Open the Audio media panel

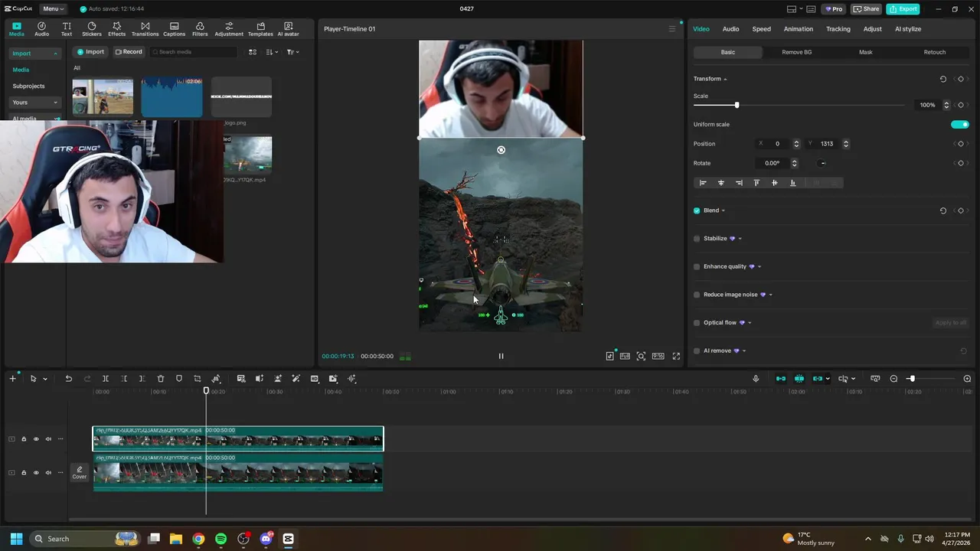41,29
